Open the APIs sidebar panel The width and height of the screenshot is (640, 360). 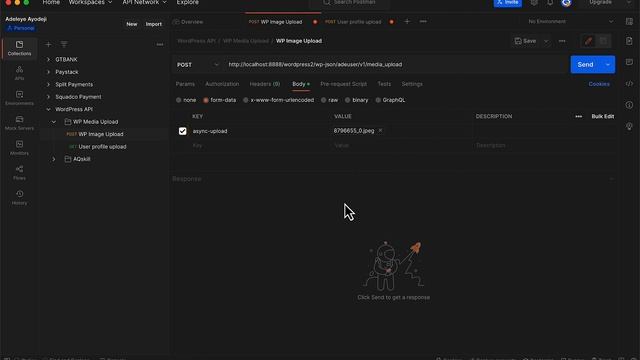coord(19,73)
